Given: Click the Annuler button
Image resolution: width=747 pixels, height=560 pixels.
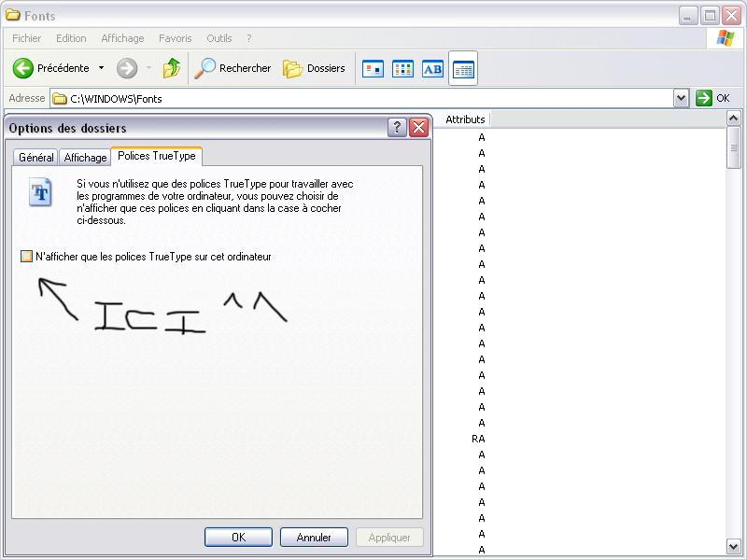Looking at the screenshot, I should 314,538.
